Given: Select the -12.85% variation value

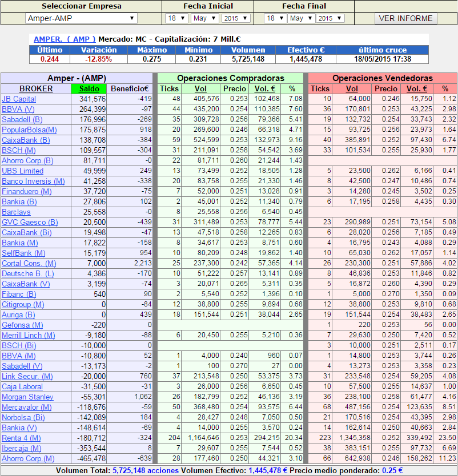Looking at the screenshot, I should [99, 59].
